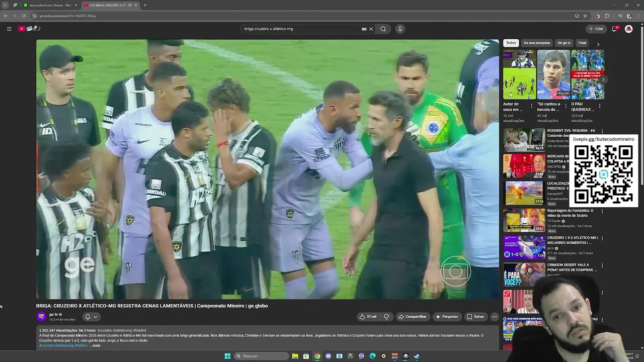644x362 pixels.
Task: Click the video player to pause
Action: click(x=267, y=169)
